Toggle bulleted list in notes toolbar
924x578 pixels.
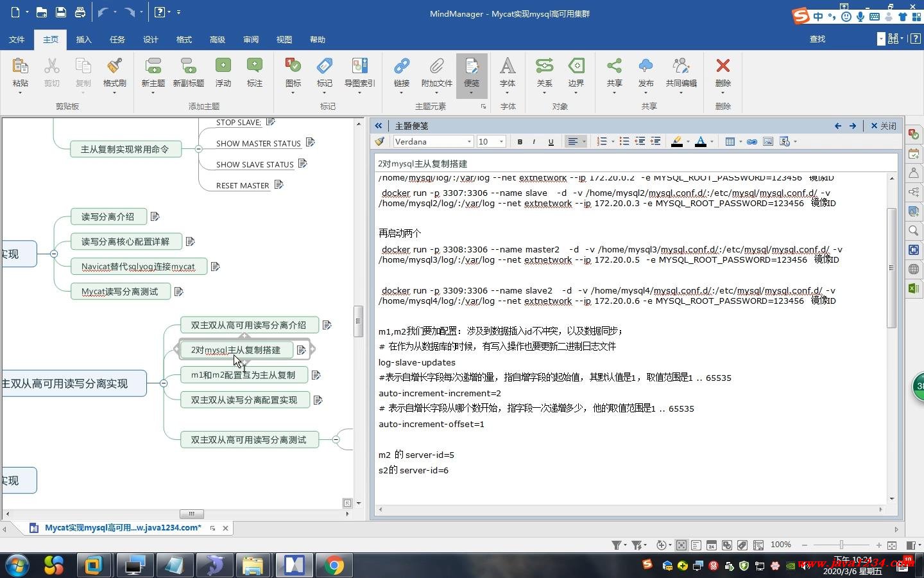[624, 141]
